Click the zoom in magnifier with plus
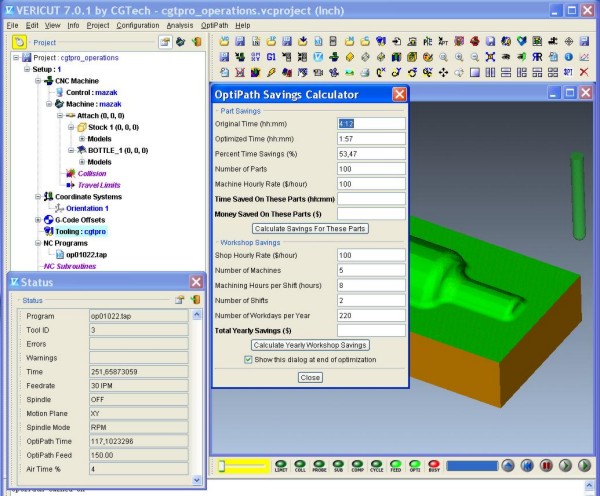600x496 pixels. pos(459,57)
